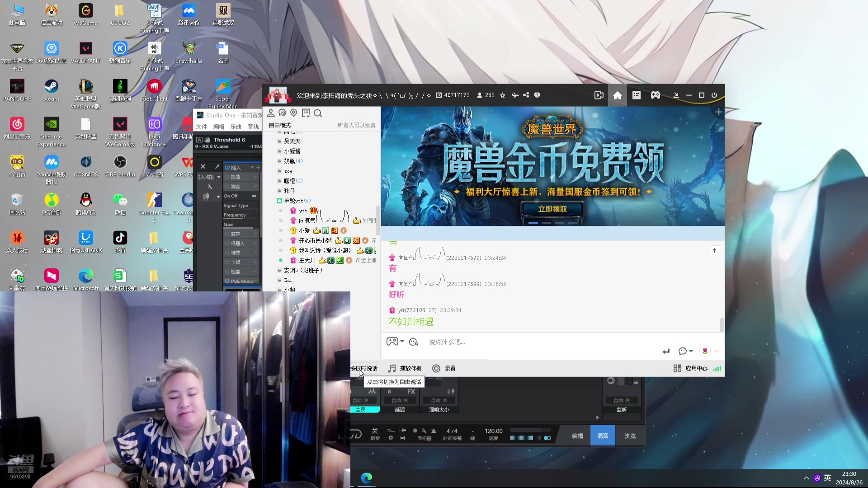The width and height of the screenshot is (868, 488).
Task: Open the 文件 menu in Studio One
Action: coord(202,127)
